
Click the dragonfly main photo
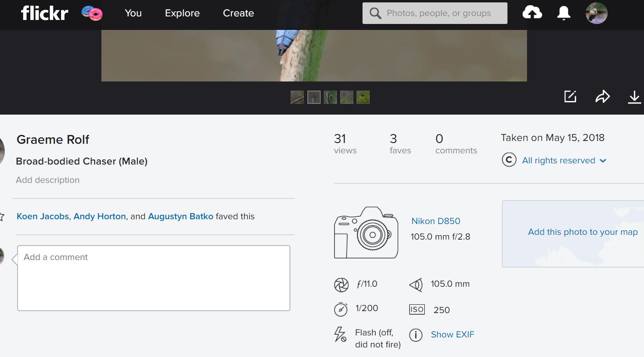314,56
